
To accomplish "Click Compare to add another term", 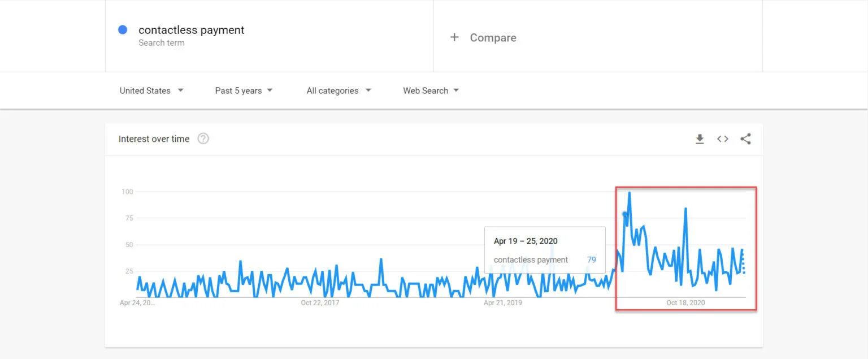I will tap(493, 37).
